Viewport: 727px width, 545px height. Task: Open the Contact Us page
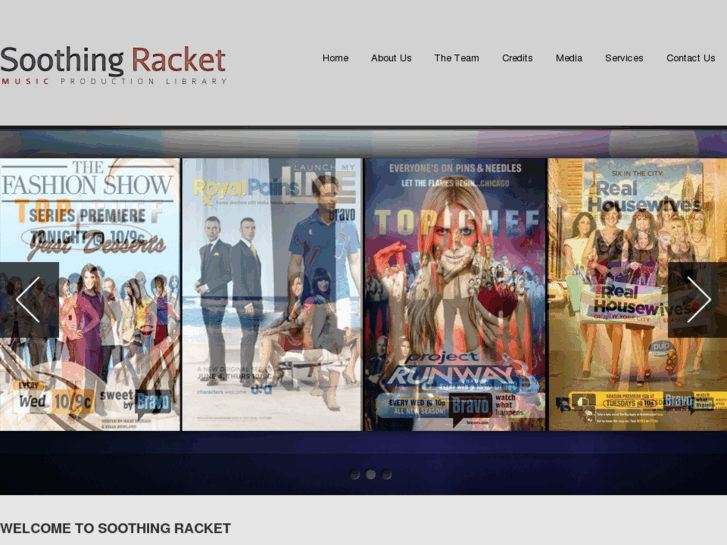coord(690,58)
